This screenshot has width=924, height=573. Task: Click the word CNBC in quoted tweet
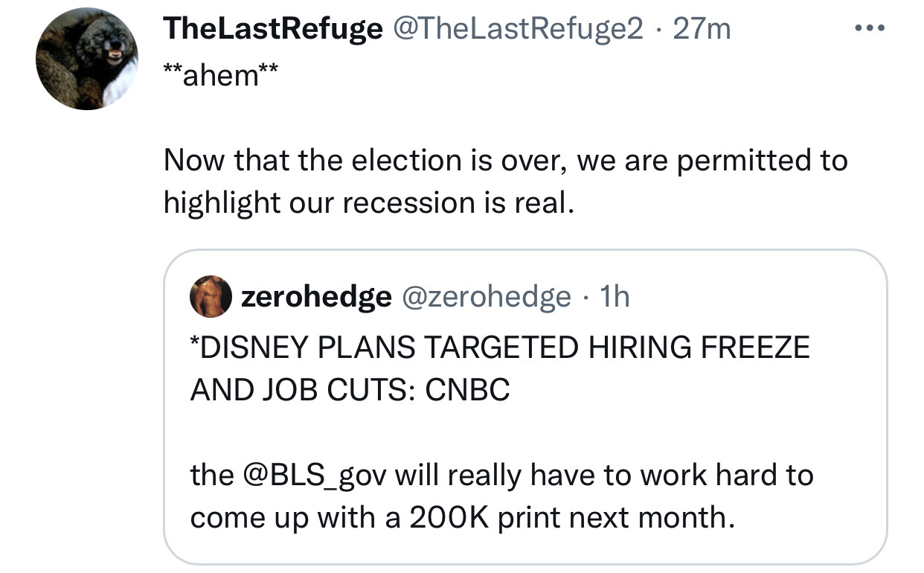[467, 390]
